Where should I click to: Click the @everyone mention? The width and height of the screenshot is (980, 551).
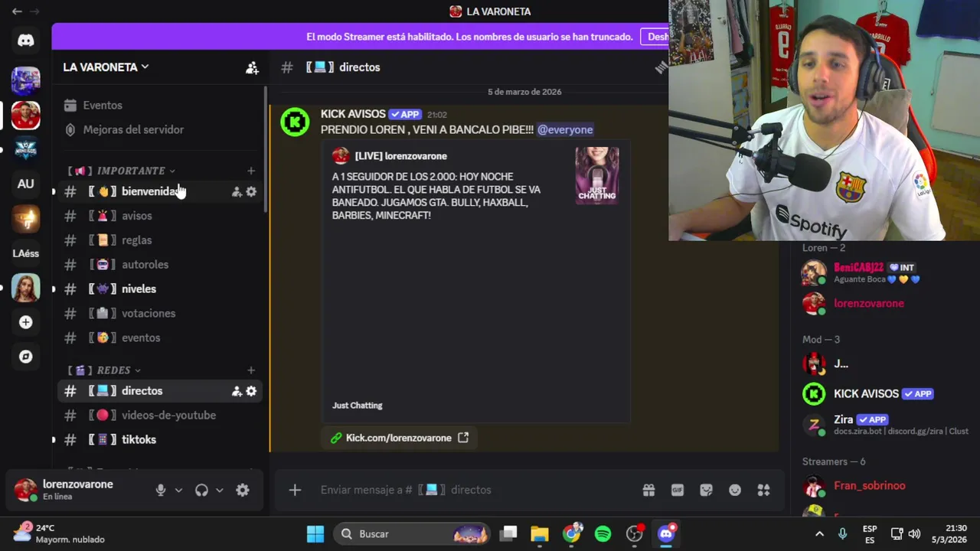pos(565,129)
